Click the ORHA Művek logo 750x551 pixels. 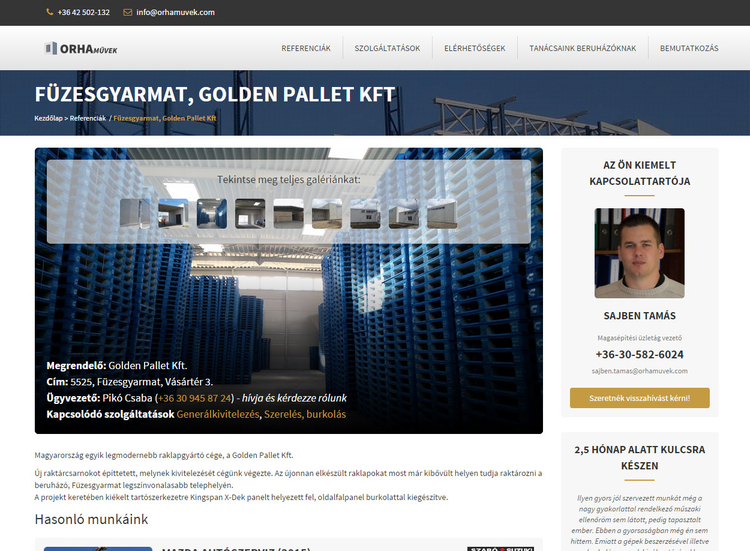[x=80, y=48]
